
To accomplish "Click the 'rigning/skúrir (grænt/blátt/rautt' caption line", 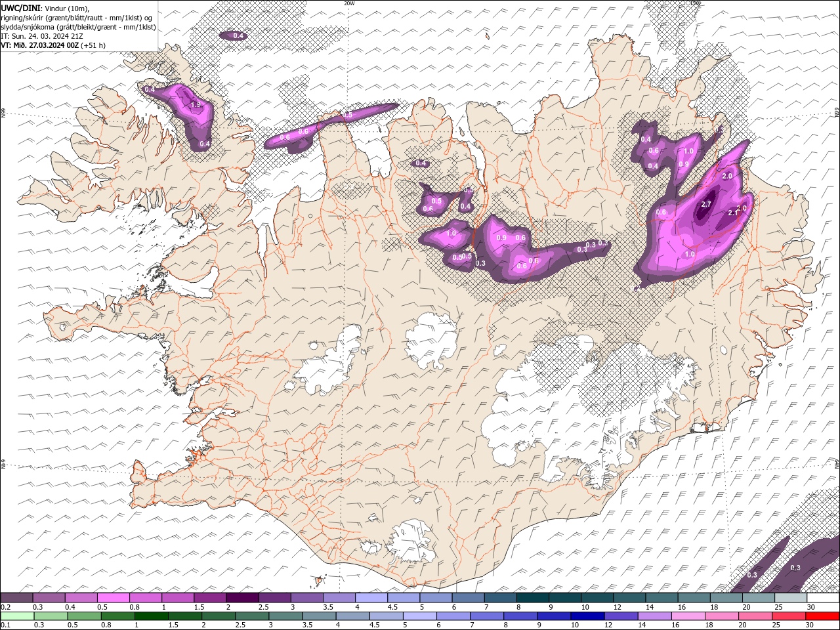I will click(77, 18).
